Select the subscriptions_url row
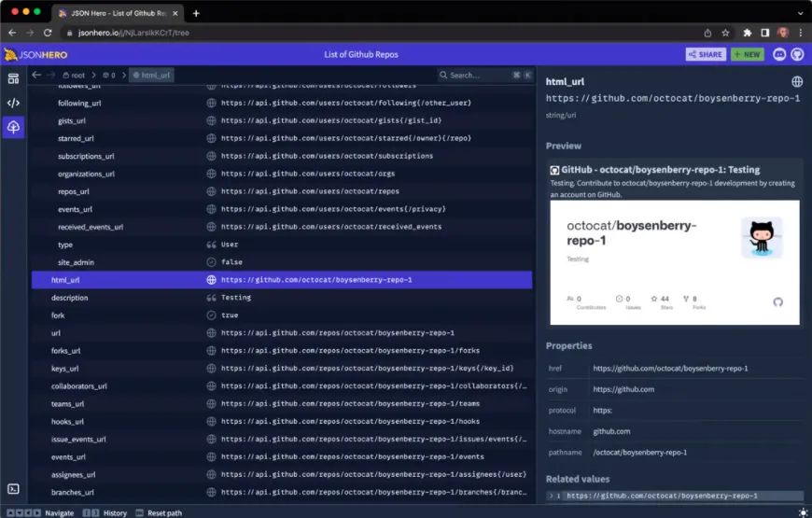Screen dimensions: 812x518 pos(282,156)
